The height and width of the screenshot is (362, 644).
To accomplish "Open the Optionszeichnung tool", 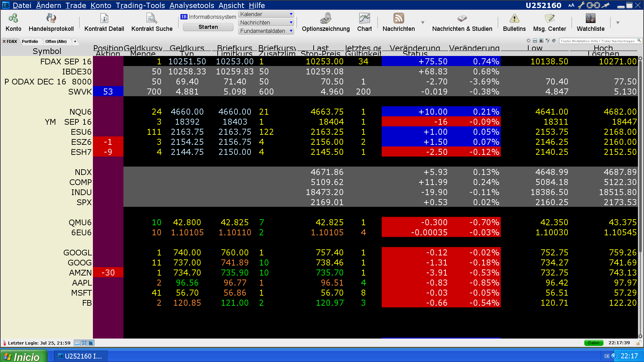I will (325, 18).
